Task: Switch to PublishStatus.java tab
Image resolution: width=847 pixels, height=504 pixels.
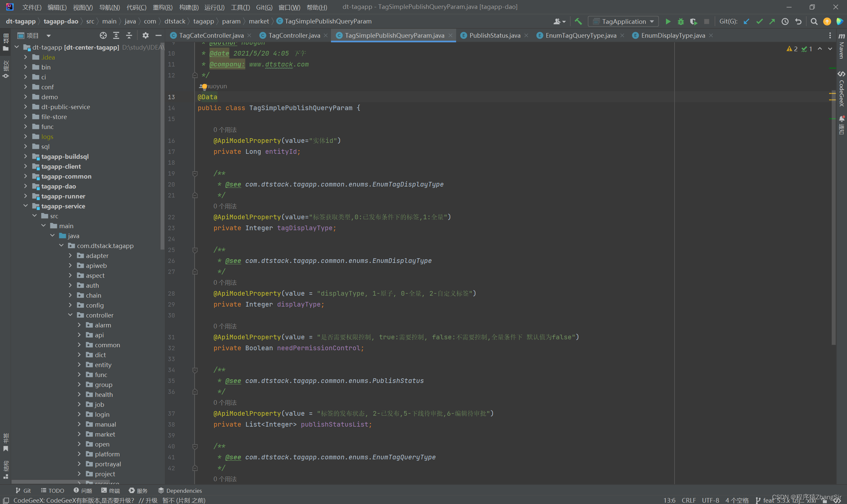Action: click(x=494, y=35)
